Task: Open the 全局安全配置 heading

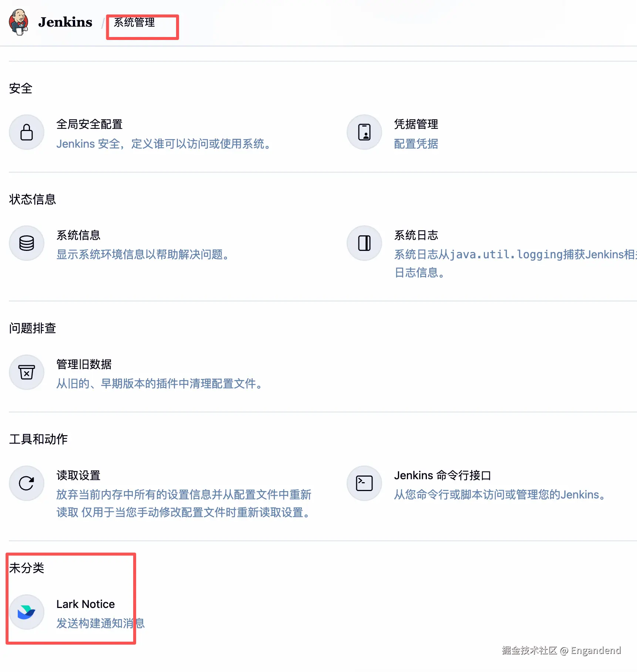Action: coord(90,124)
